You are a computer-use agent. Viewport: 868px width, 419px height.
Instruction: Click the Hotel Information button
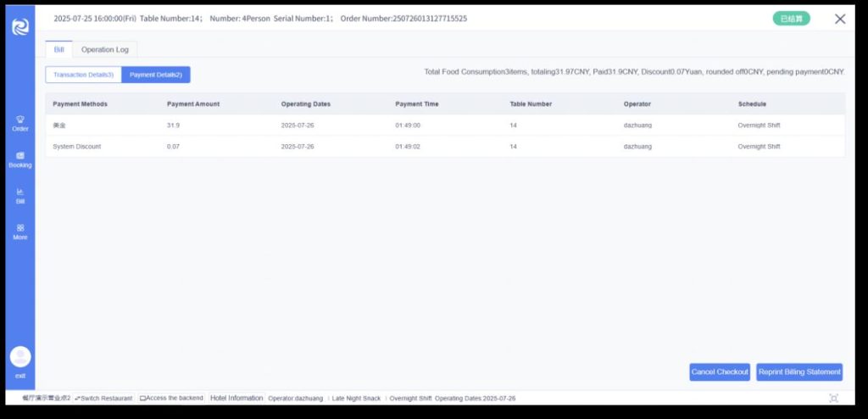coord(236,398)
